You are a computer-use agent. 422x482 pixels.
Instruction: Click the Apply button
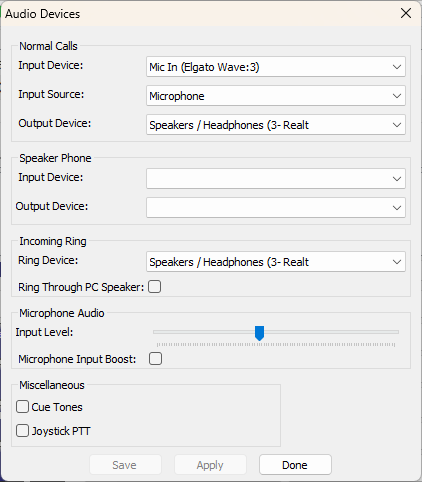click(x=210, y=465)
